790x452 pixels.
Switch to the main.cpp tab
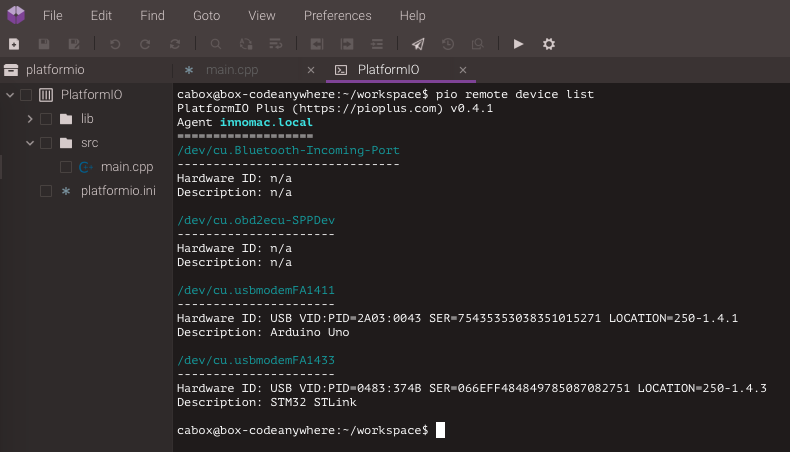coord(232,70)
